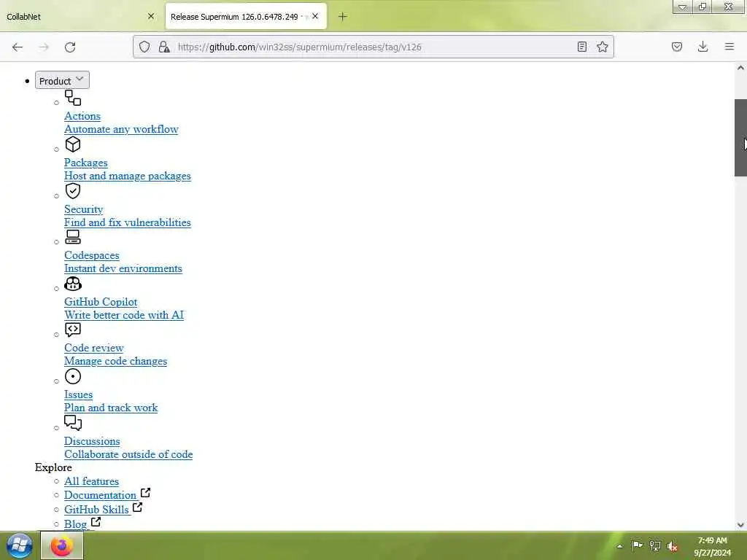Viewport: 747px width, 560px height.
Task: Click the external link icon next to Documentation
Action: tap(145, 493)
